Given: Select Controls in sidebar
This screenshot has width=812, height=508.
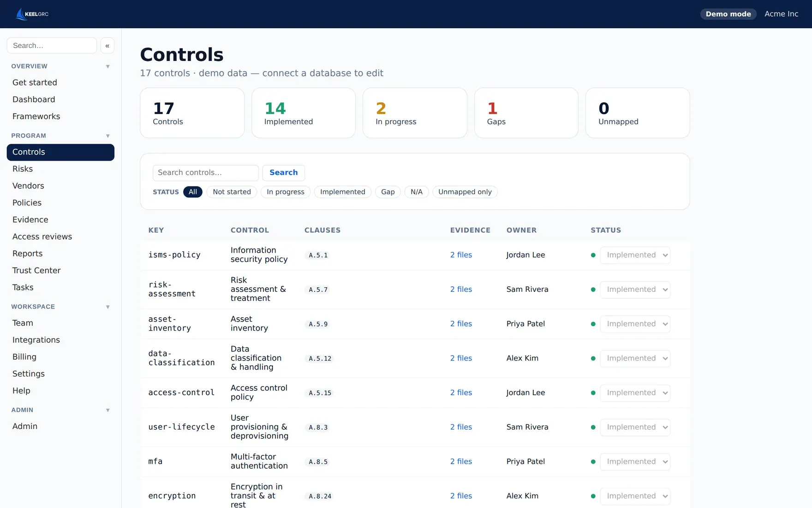Looking at the screenshot, I should [x=60, y=152].
